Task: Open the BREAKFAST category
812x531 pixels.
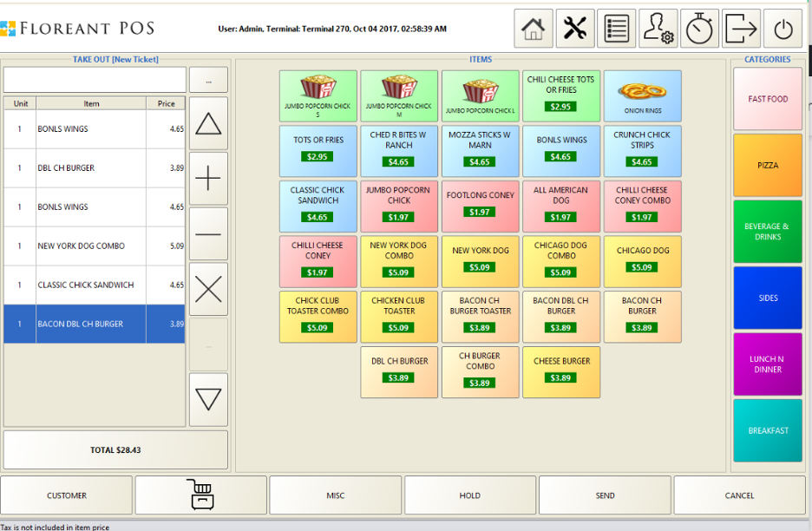Action: point(767,431)
